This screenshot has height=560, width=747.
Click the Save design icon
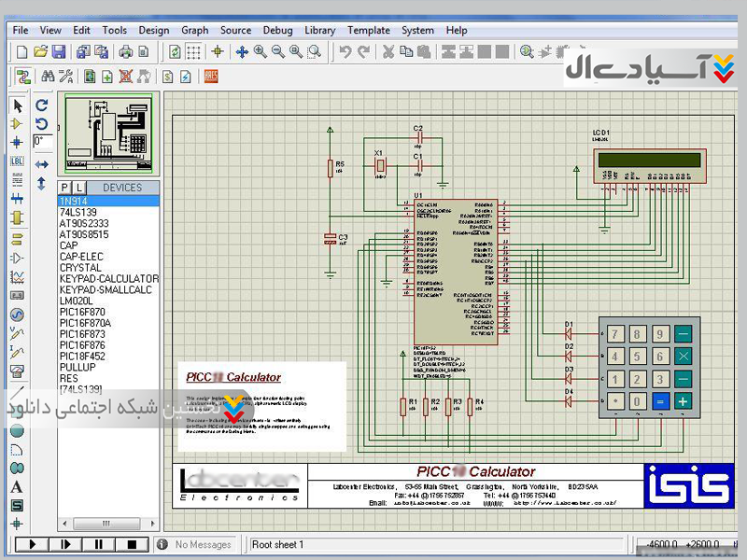[x=59, y=52]
